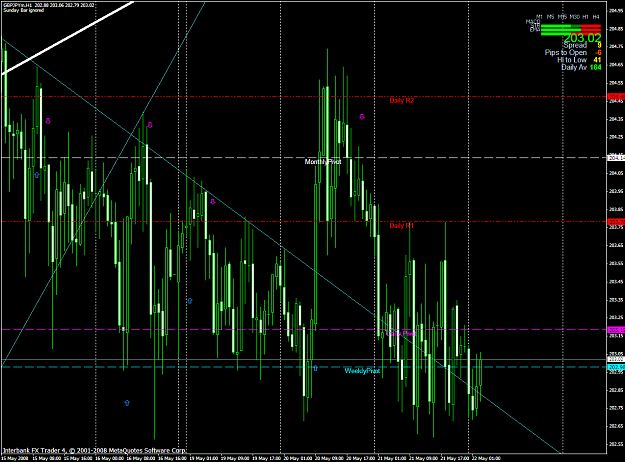Click the MACD row label in signal panel
The image size is (625, 462).
[533, 22]
